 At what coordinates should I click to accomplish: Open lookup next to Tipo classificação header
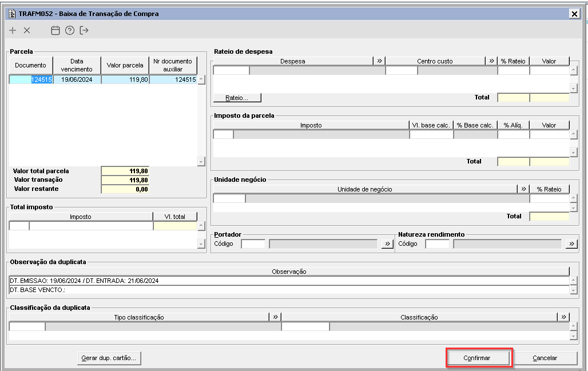point(275,317)
